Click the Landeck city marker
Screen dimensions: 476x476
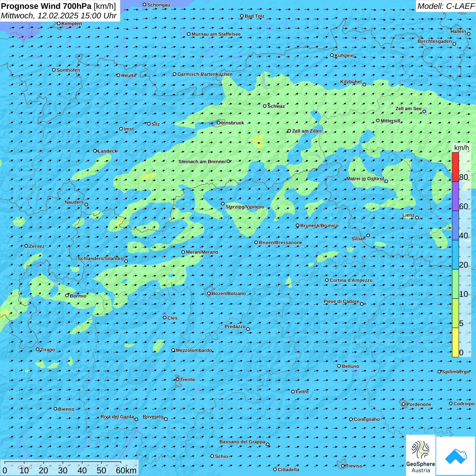pos(95,151)
